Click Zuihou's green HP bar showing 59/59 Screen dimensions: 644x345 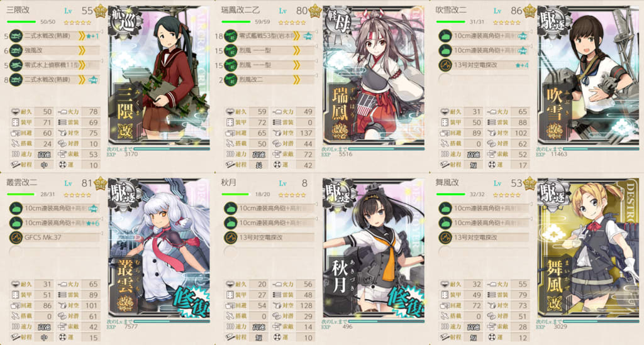(236, 22)
